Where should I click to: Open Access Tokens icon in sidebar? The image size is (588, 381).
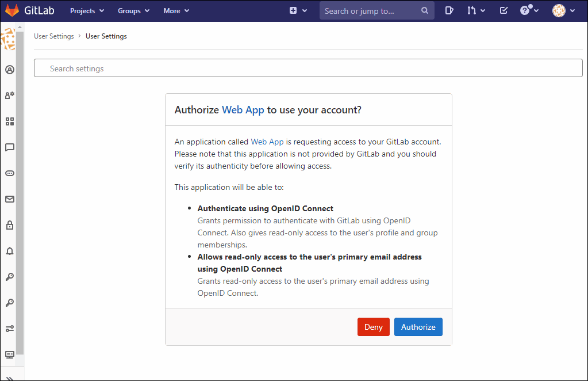[10, 173]
